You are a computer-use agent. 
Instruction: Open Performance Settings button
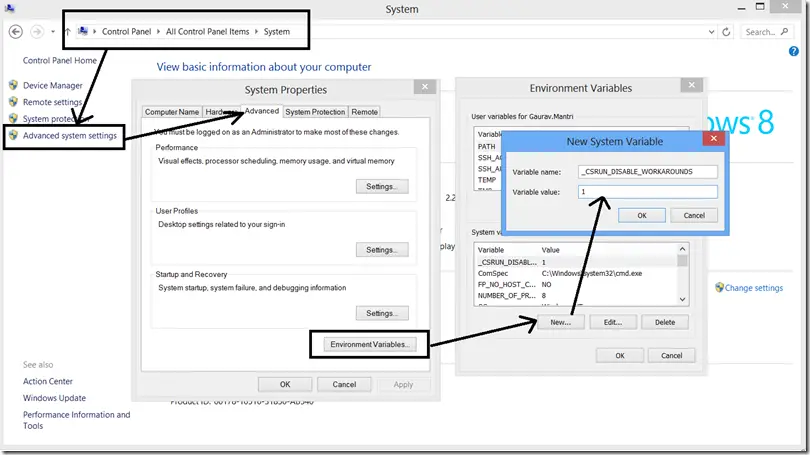click(382, 186)
